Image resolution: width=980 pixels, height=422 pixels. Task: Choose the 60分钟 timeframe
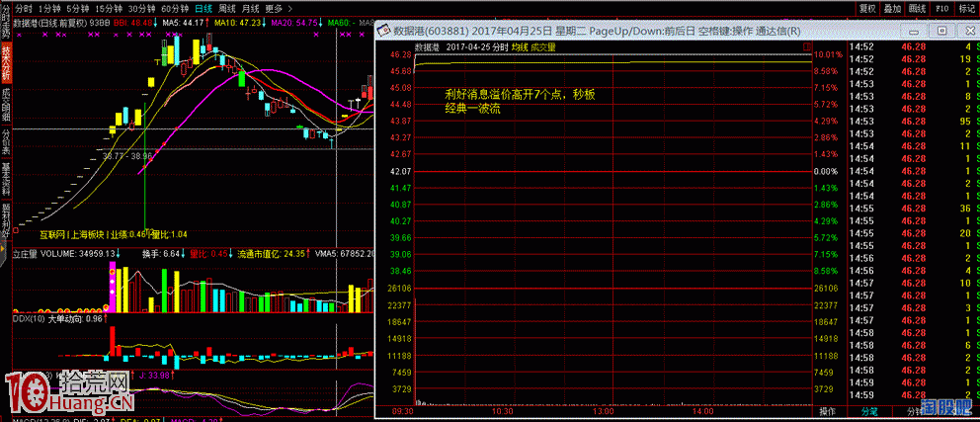tap(174, 7)
